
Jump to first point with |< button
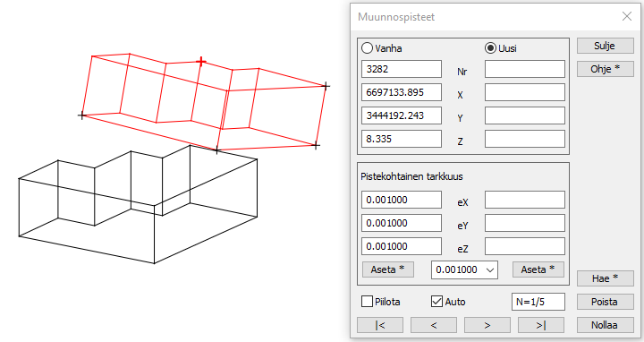pos(380,325)
